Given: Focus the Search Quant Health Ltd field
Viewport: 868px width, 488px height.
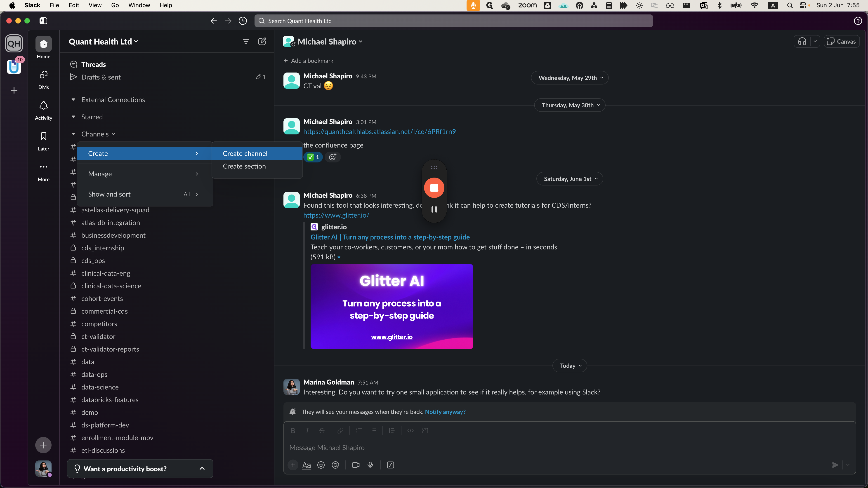Looking at the screenshot, I should pyautogui.click(x=453, y=21).
